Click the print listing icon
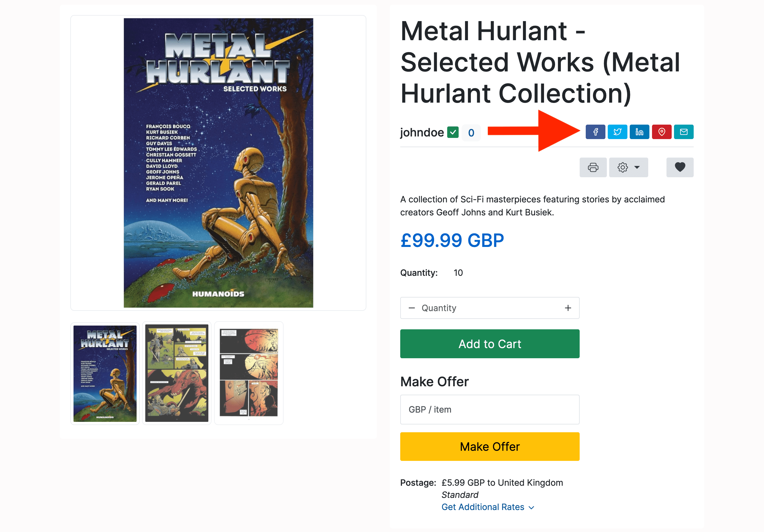Viewport: 764px width, 532px height. (593, 167)
